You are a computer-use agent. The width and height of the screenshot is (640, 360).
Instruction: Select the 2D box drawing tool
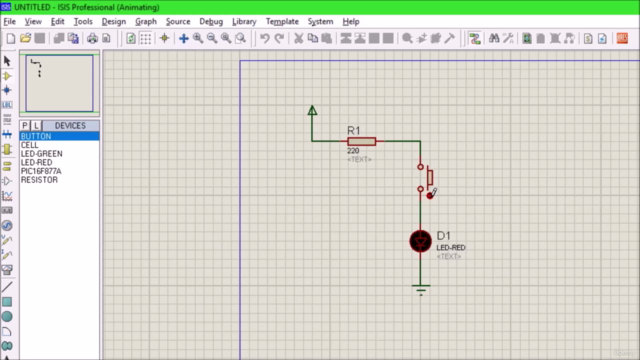coord(7,302)
